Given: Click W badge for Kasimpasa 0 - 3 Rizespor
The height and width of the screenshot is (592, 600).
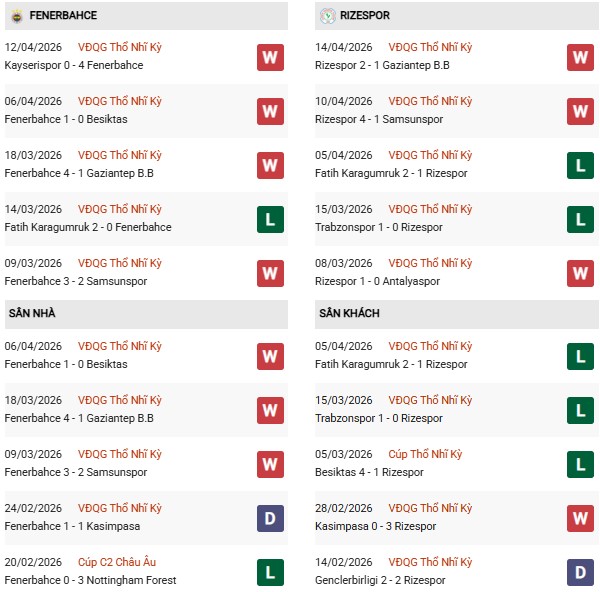Looking at the screenshot, I should (x=581, y=518).
